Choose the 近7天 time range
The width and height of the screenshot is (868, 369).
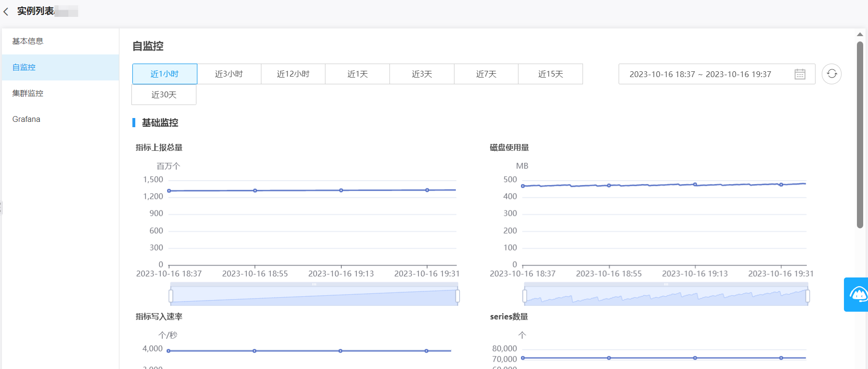click(x=486, y=74)
